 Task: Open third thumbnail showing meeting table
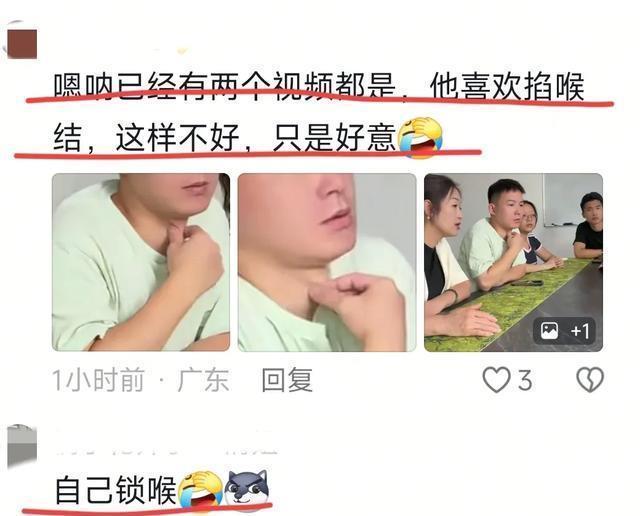(513, 262)
